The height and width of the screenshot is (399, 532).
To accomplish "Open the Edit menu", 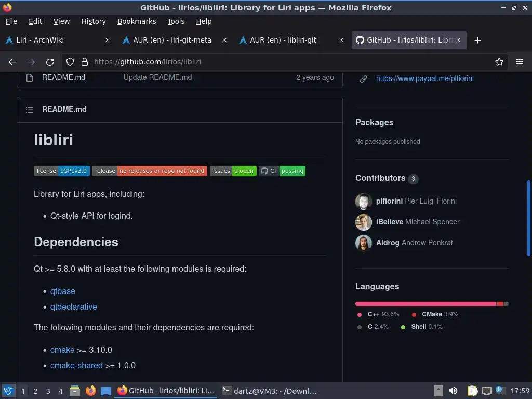I will (x=35, y=21).
